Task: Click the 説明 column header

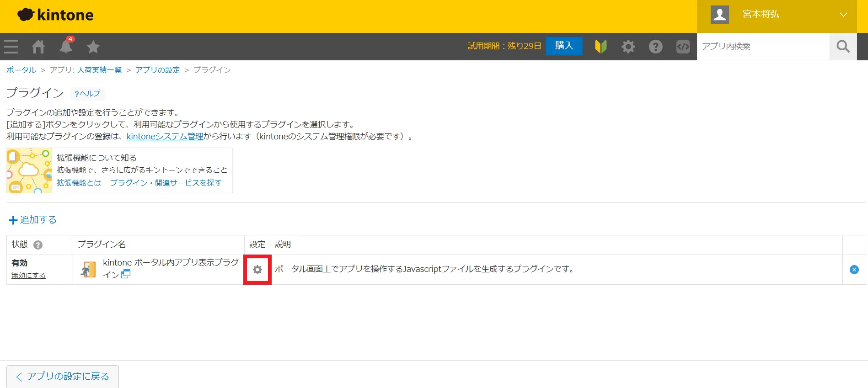Action: [x=283, y=244]
